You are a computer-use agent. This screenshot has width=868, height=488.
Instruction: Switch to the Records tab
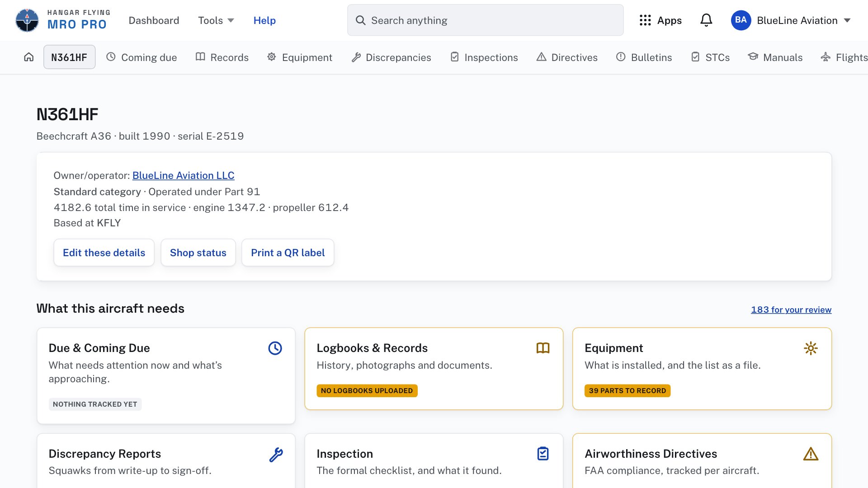click(222, 57)
